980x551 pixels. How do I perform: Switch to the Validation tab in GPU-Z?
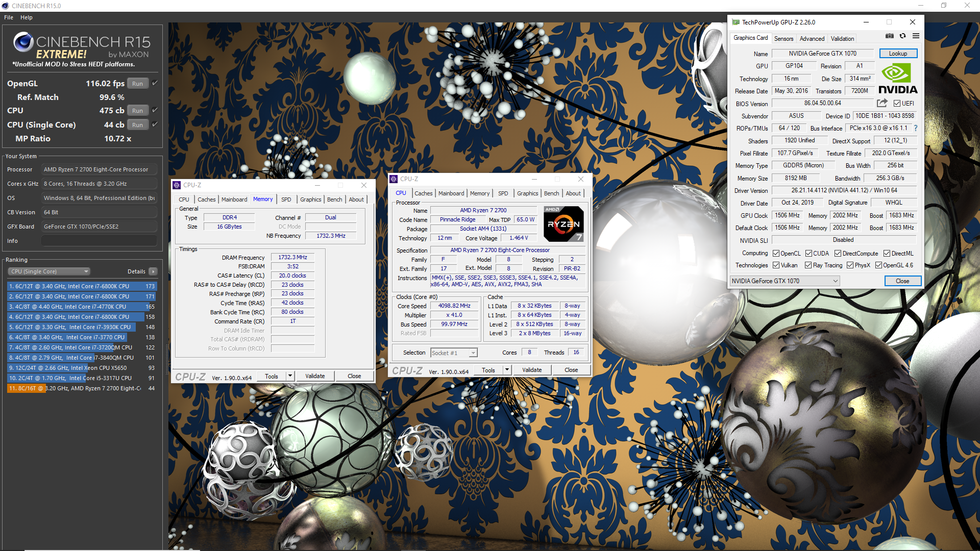point(842,39)
